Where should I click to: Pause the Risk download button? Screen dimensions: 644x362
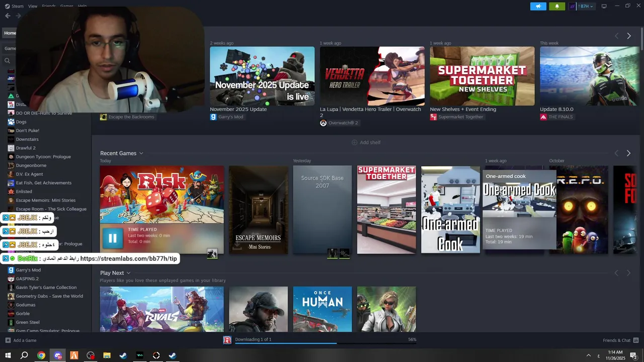pyautogui.click(x=112, y=238)
